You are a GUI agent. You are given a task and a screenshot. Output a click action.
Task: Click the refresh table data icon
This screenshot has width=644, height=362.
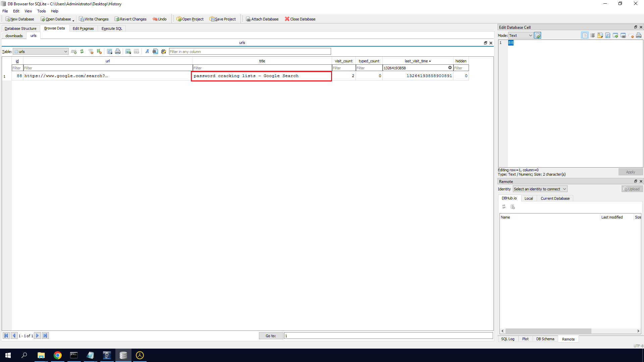[x=82, y=52]
